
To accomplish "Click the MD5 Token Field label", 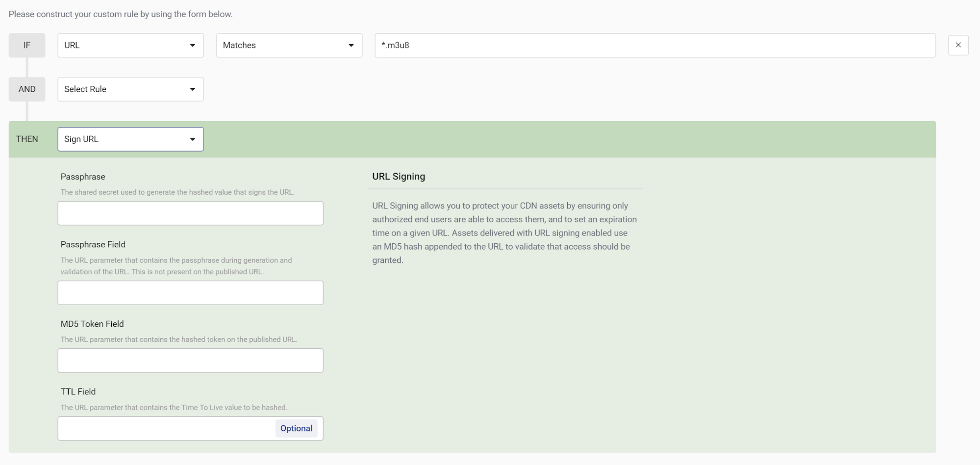I will pyautogui.click(x=92, y=324).
